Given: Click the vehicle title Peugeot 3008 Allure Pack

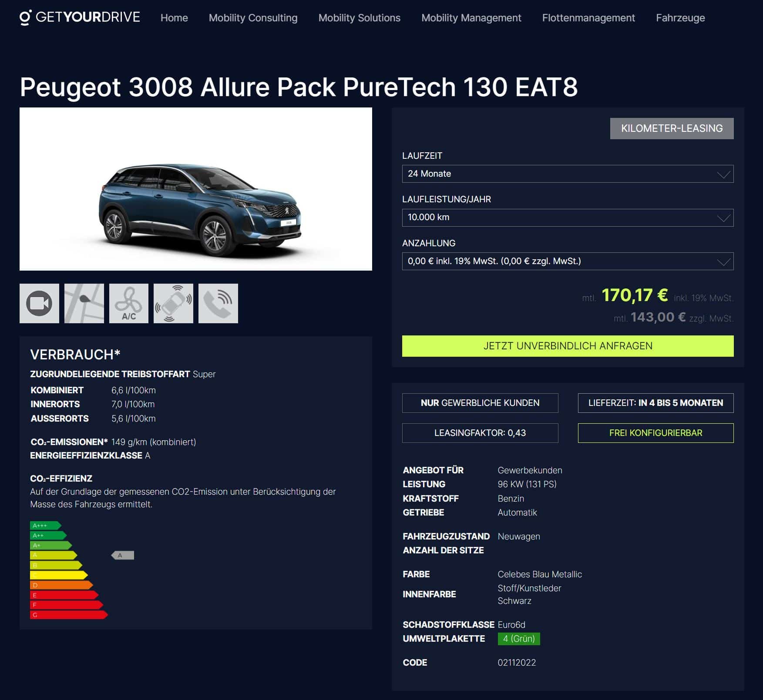Looking at the screenshot, I should [x=299, y=87].
